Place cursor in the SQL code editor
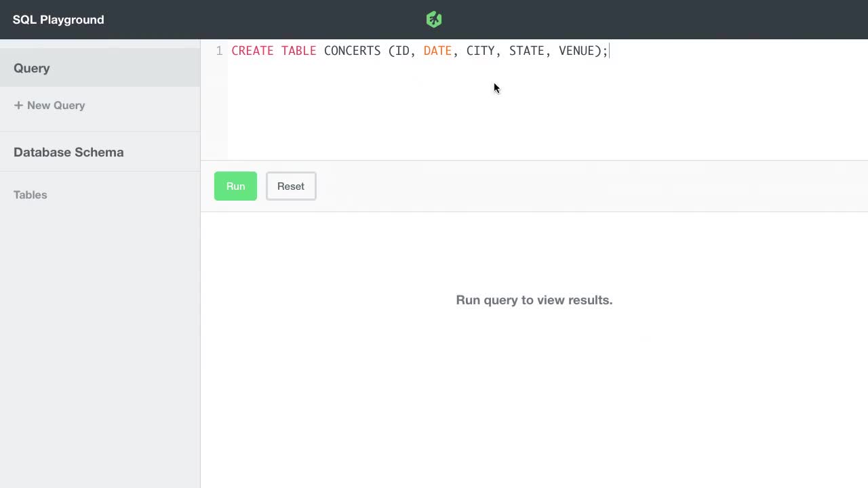This screenshot has height=488, width=868. 475,102
